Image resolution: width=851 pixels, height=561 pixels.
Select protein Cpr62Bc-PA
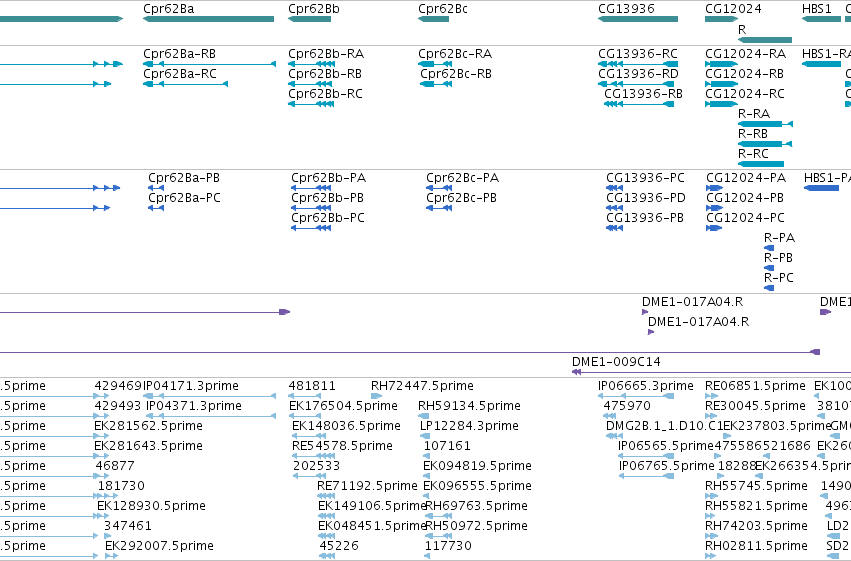pos(439,188)
